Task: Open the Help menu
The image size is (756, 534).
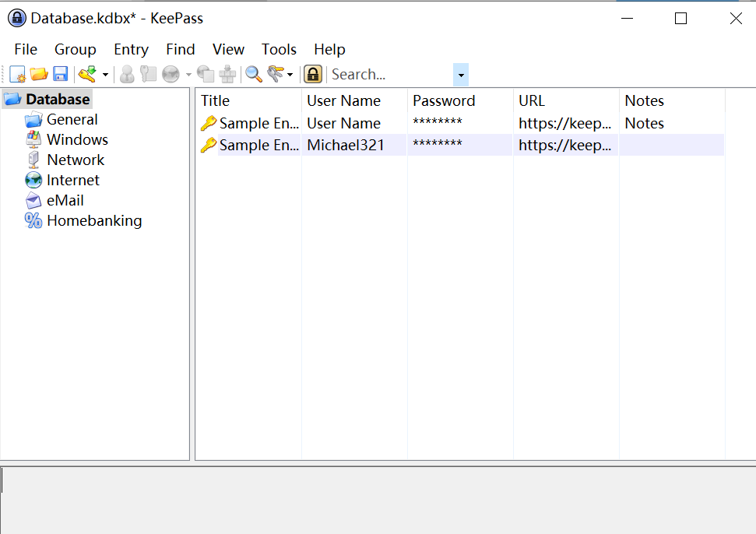Action: coord(329,49)
